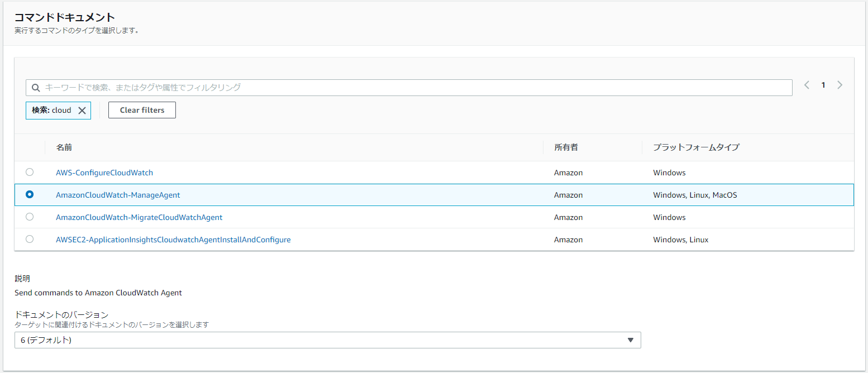
Task: Click 'Windows, Linux, MacOS' platform cell
Action: click(695, 195)
